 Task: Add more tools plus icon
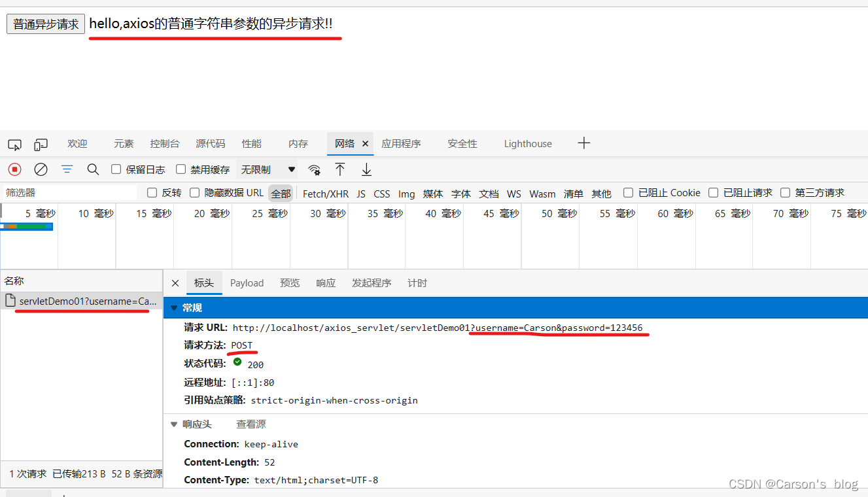click(x=584, y=143)
